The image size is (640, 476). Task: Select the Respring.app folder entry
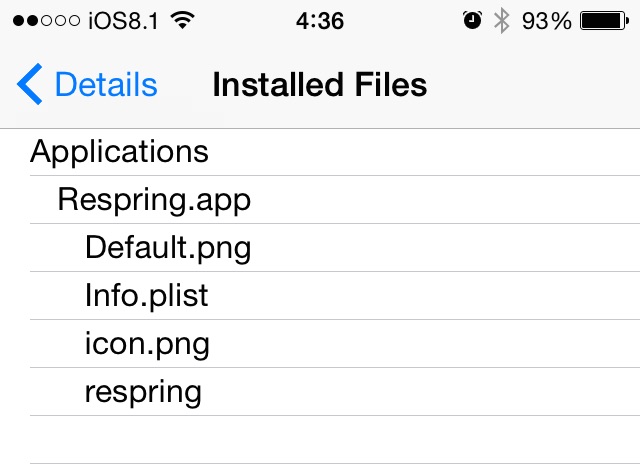[154, 200]
